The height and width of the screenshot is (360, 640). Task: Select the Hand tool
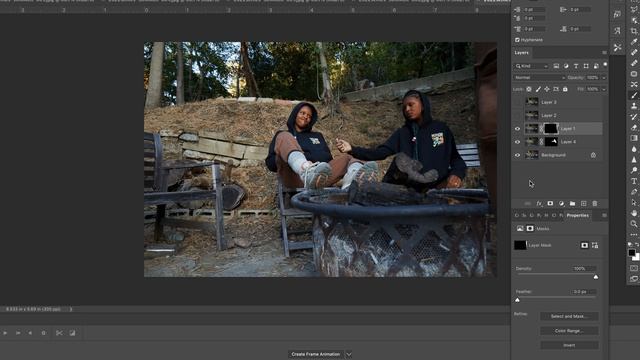tap(634, 213)
